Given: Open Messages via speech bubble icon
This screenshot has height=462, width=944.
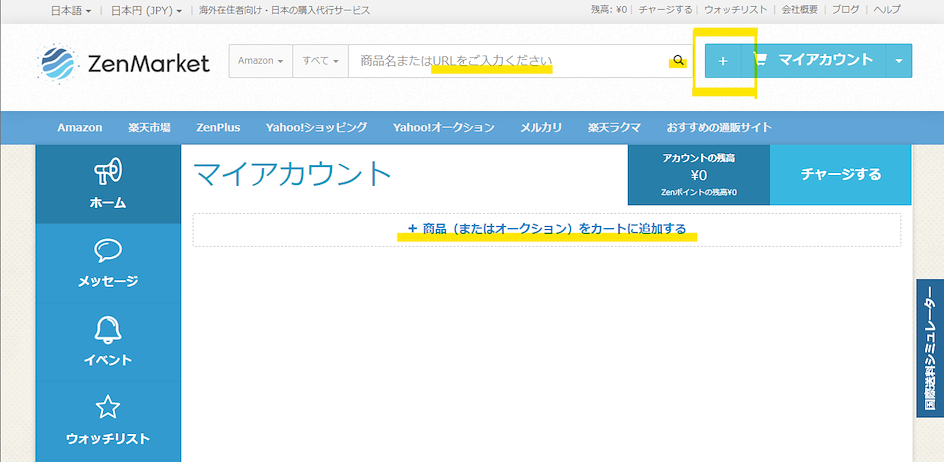Looking at the screenshot, I should (x=108, y=251).
